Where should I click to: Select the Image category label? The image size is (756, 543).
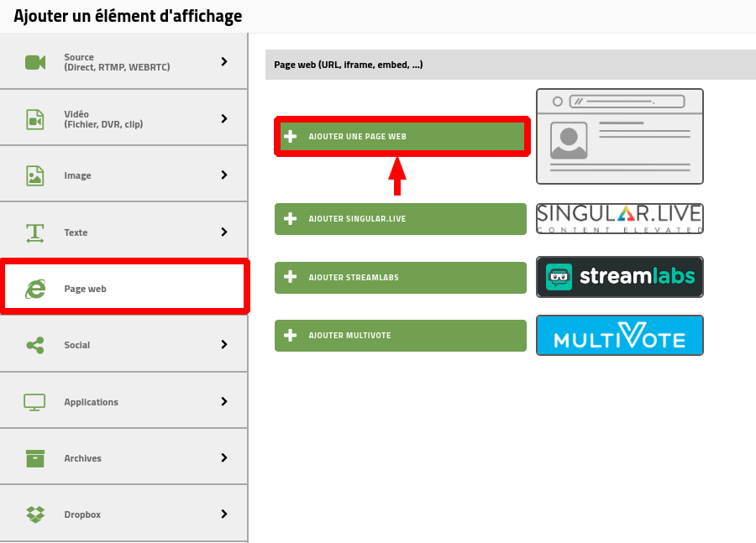77,176
